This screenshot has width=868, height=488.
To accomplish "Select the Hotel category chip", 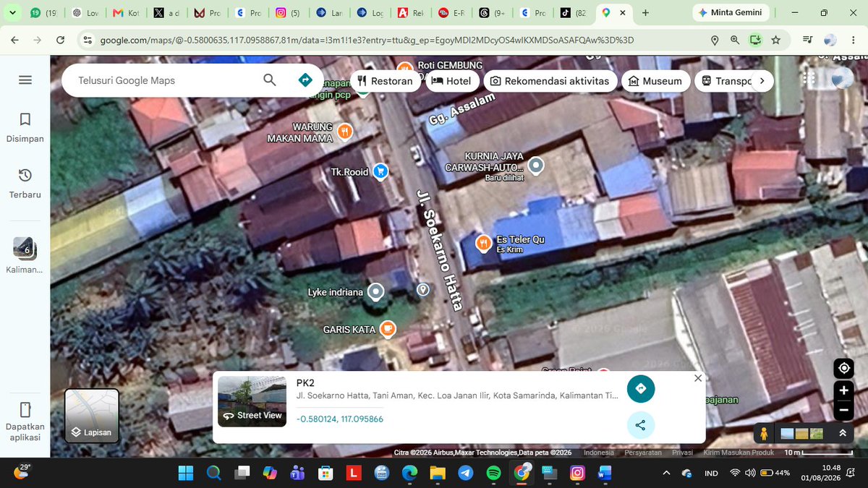I will 451,81.
